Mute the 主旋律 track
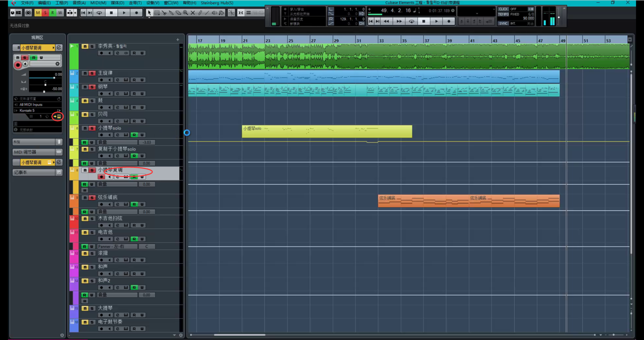The image size is (644, 340). tap(85, 73)
